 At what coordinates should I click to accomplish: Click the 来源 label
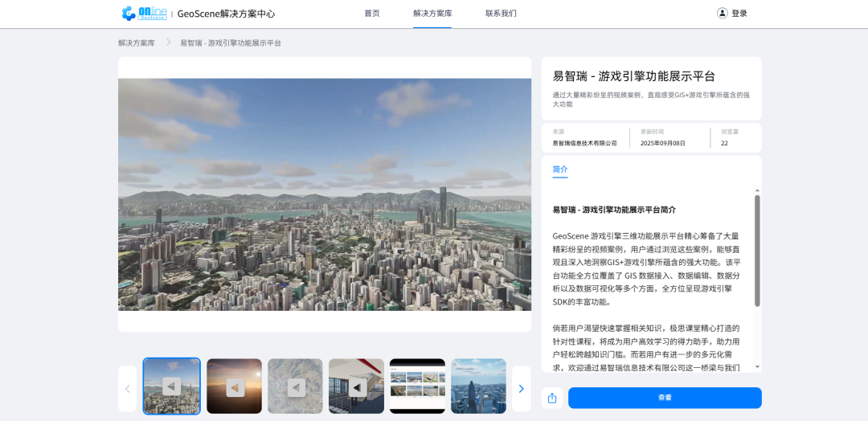(558, 133)
